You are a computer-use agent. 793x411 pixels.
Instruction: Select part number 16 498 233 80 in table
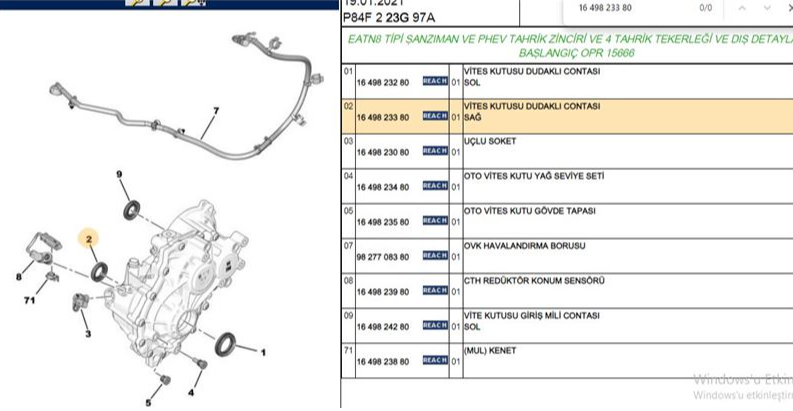(x=383, y=117)
